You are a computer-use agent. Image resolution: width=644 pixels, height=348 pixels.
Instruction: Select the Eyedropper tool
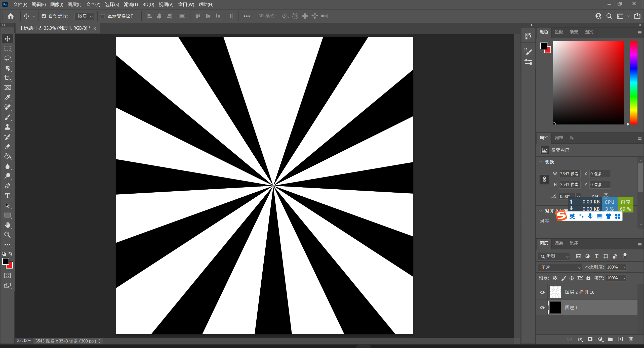[7, 98]
